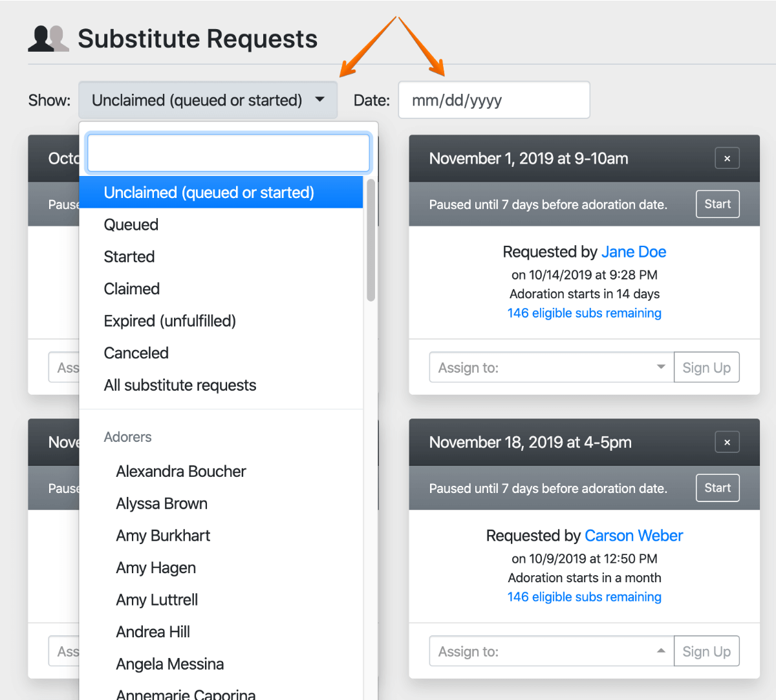Click the Substitute Requests people icon

(48, 39)
